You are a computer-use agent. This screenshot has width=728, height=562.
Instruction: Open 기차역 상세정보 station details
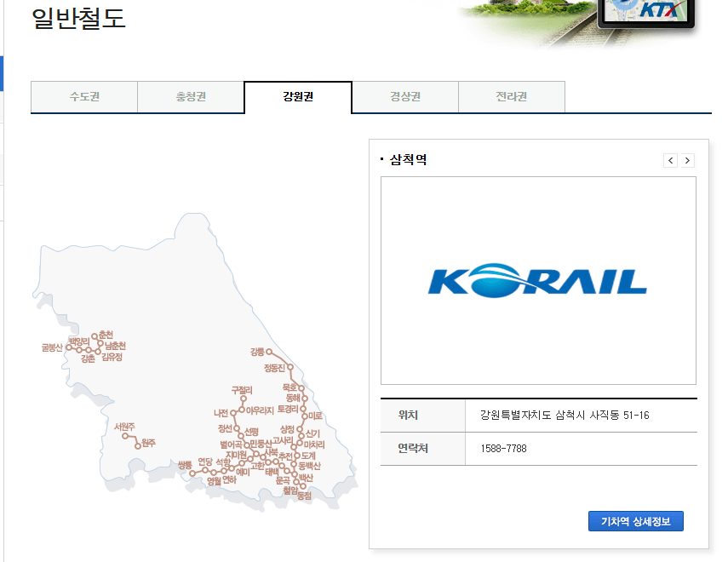tap(635, 521)
